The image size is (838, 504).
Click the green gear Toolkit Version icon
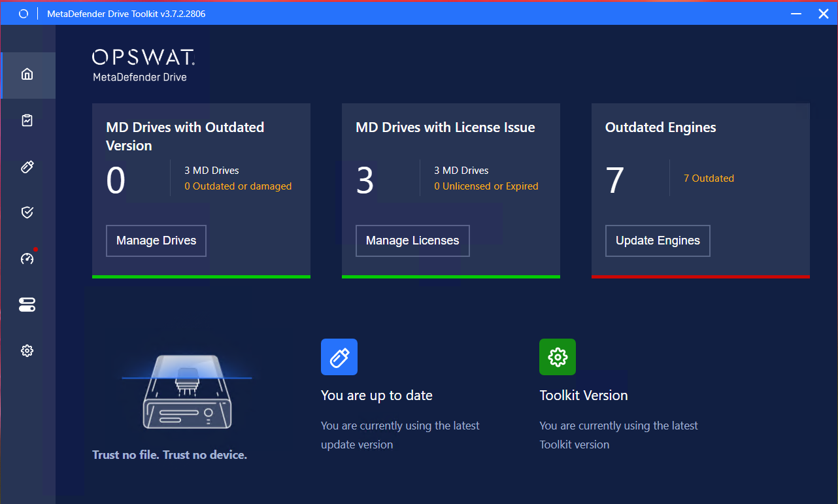point(558,357)
